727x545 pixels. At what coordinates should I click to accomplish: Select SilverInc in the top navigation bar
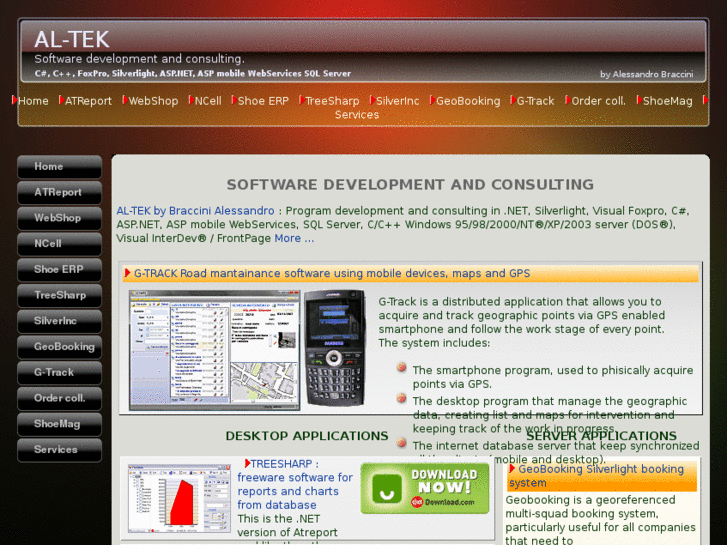[x=397, y=101]
